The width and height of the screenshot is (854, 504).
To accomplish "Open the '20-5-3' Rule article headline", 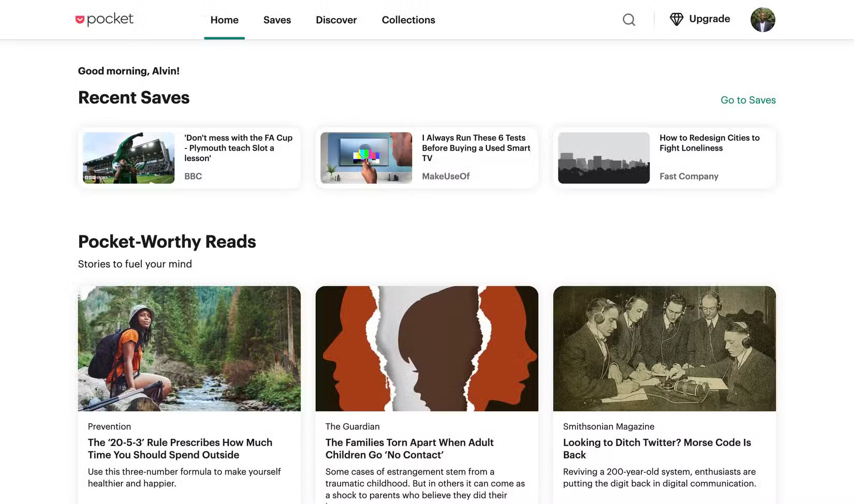I will tap(180, 449).
